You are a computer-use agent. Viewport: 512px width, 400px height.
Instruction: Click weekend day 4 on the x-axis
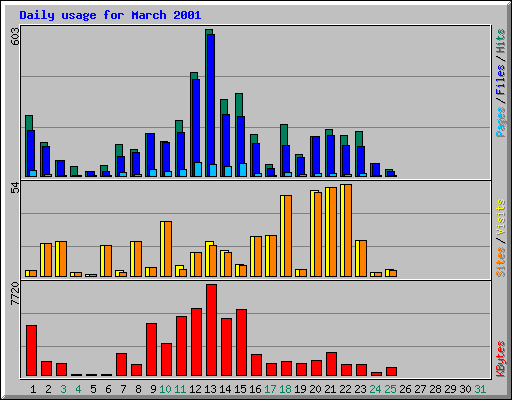pyautogui.click(x=78, y=389)
